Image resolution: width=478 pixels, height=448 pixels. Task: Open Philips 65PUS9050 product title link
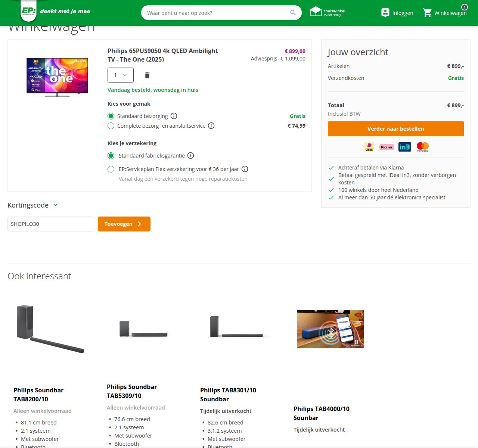163,55
